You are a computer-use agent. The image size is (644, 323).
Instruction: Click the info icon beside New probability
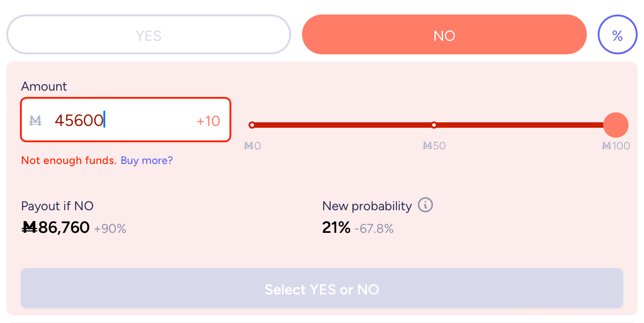425,205
